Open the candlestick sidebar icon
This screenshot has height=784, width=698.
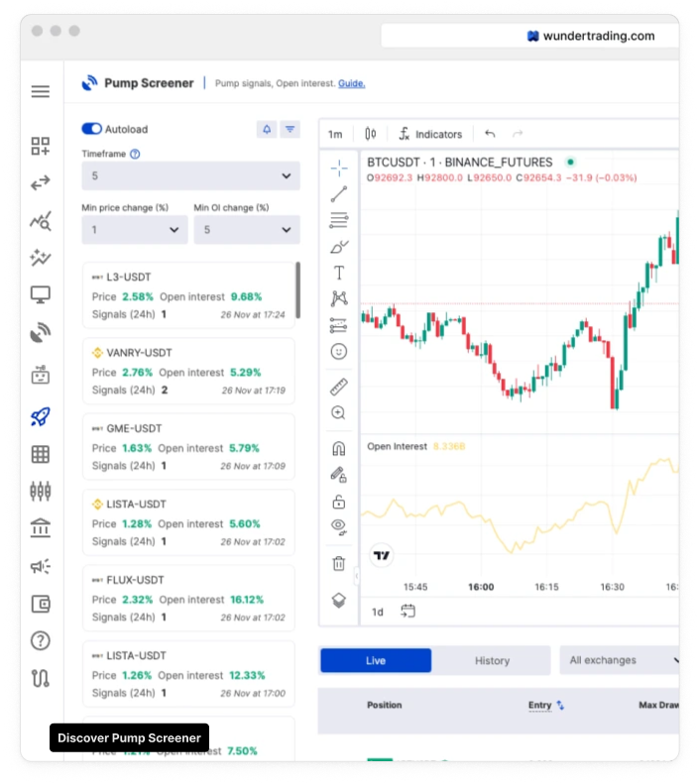[41, 491]
